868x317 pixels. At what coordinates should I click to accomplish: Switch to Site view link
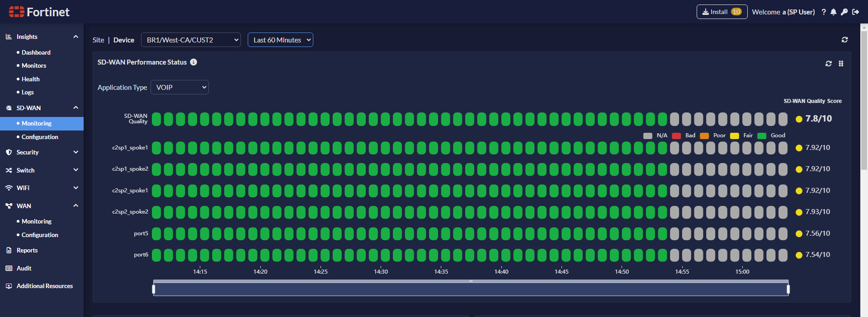98,40
